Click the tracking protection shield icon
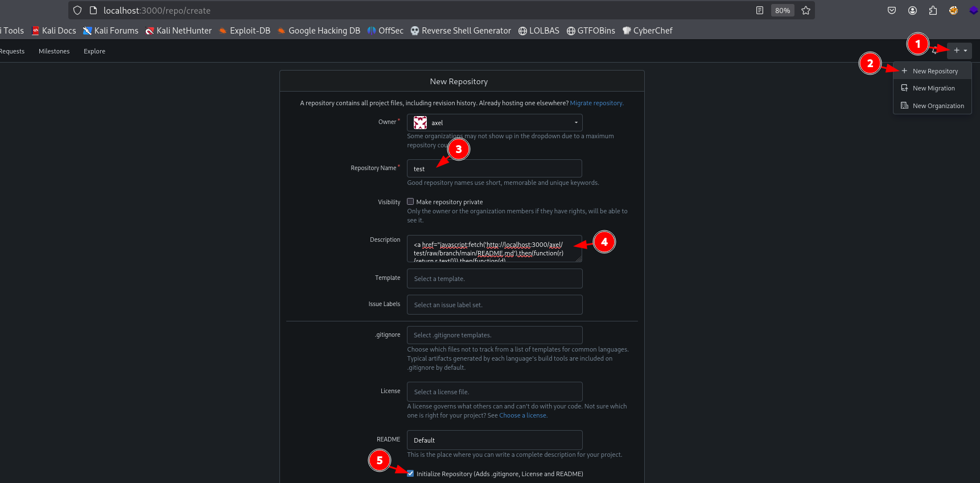The height and width of the screenshot is (483, 980). pyautogui.click(x=77, y=10)
